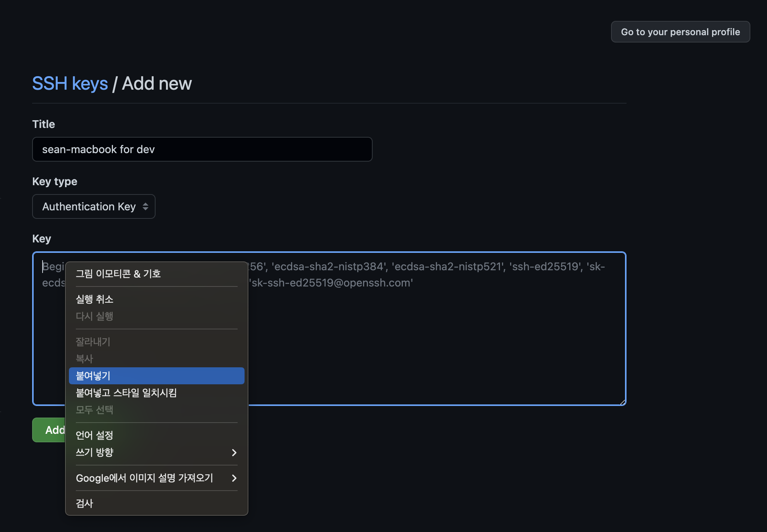This screenshot has width=767, height=532.
Task: Click the SSH keys breadcrumb link
Action: coord(70,84)
